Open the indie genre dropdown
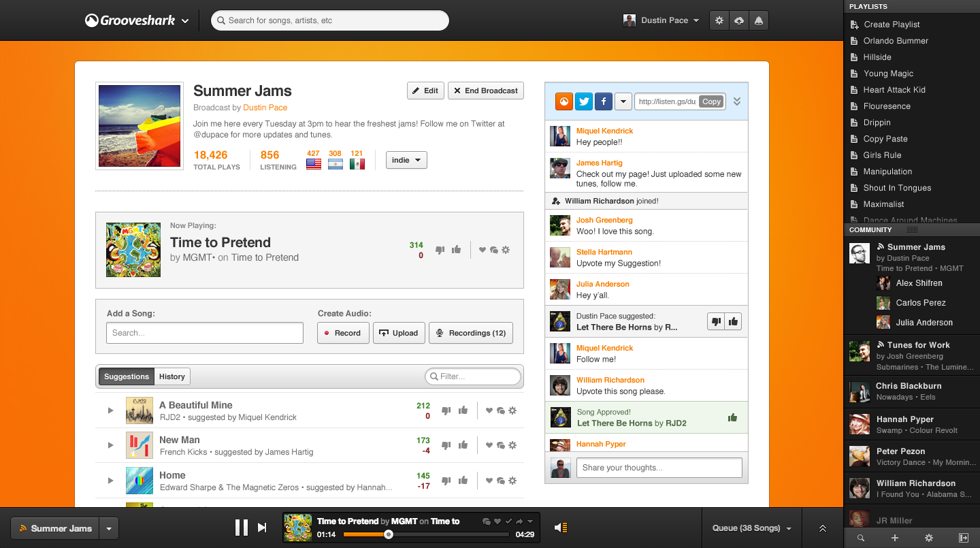 [406, 160]
